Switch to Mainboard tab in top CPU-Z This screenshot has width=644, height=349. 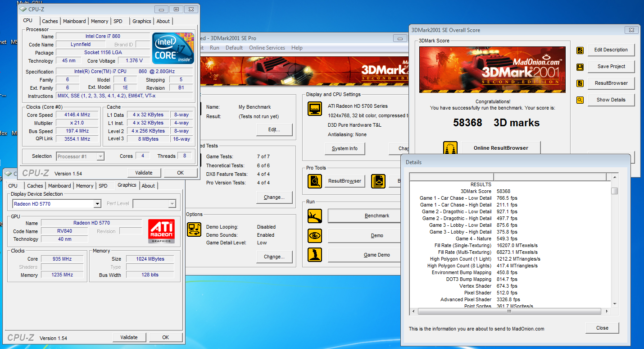[74, 21]
